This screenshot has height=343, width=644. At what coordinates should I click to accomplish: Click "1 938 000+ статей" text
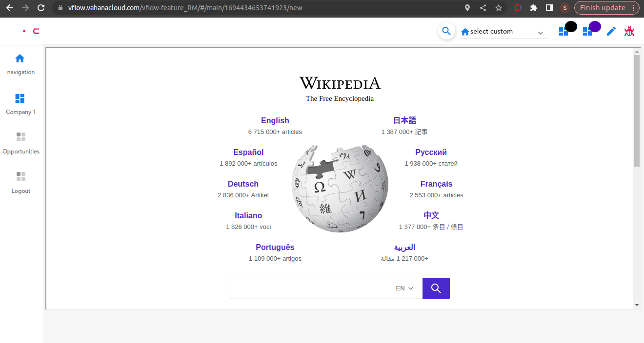click(431, 164)
